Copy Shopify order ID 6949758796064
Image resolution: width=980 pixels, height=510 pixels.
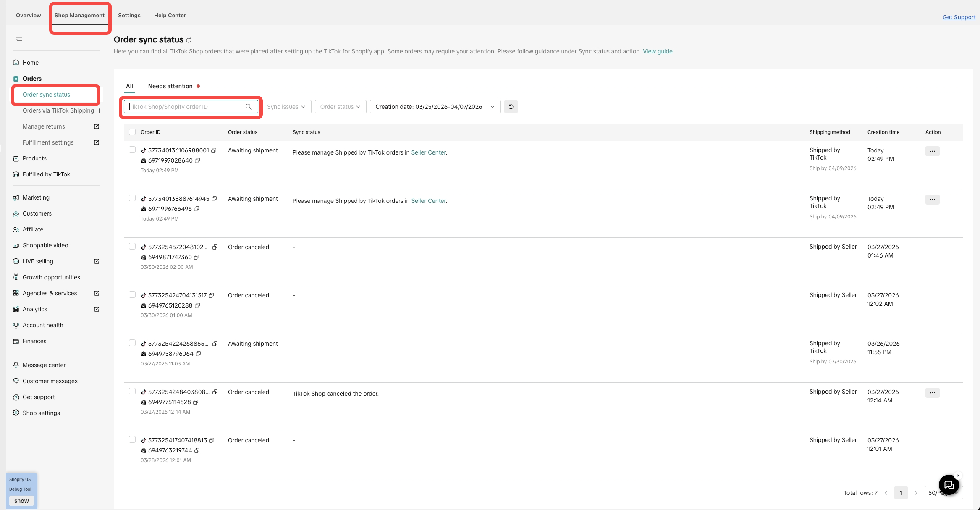(x=198, y=354)
